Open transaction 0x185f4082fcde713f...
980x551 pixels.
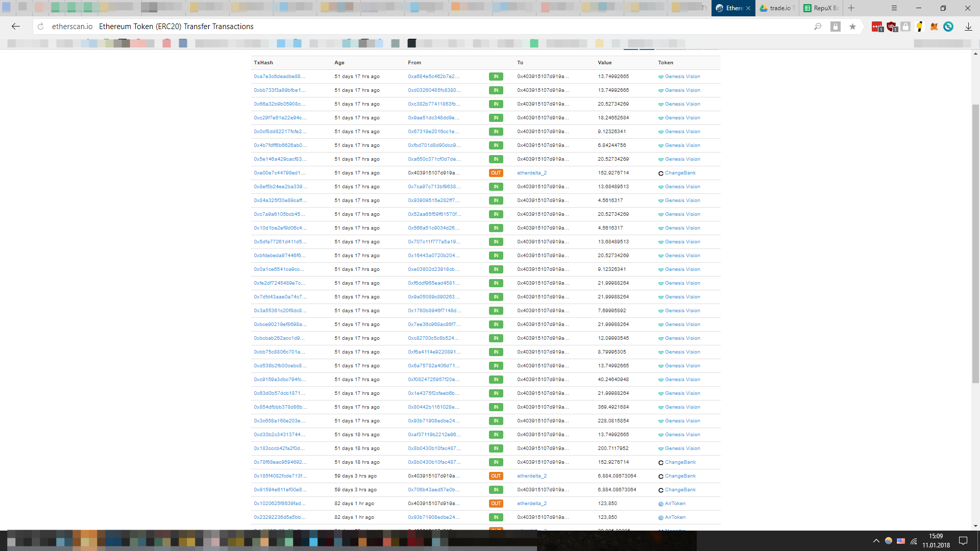point(280,476)
